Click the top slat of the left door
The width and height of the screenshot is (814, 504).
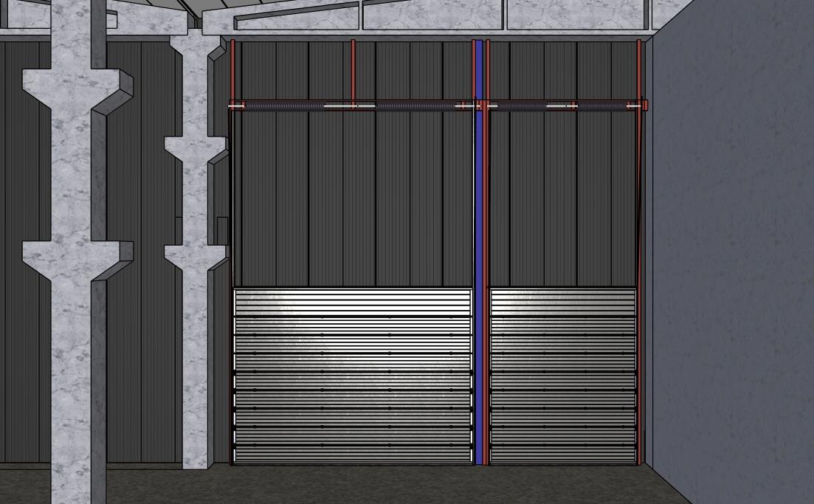point(353,293)
